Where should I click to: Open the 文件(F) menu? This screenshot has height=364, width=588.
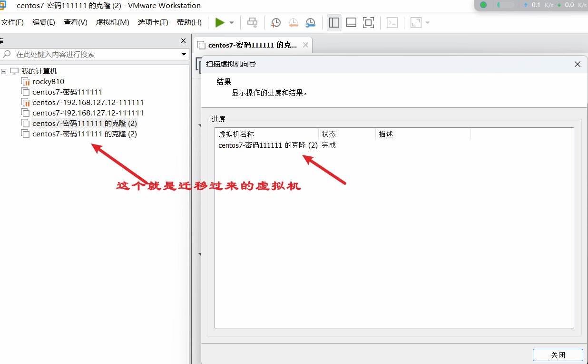click(12, 22)
